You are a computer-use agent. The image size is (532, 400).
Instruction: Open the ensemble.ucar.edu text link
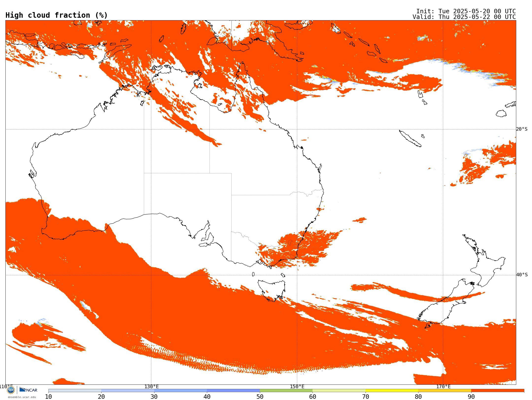click(x=22, y=397)
